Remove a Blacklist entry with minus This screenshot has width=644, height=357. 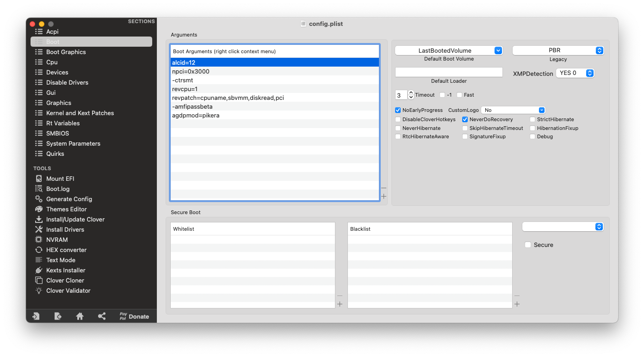[517, 295]
